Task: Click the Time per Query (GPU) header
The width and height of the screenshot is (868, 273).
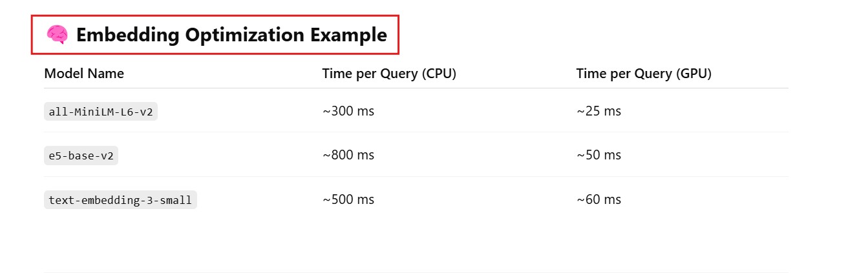Action: pos(643,74)
